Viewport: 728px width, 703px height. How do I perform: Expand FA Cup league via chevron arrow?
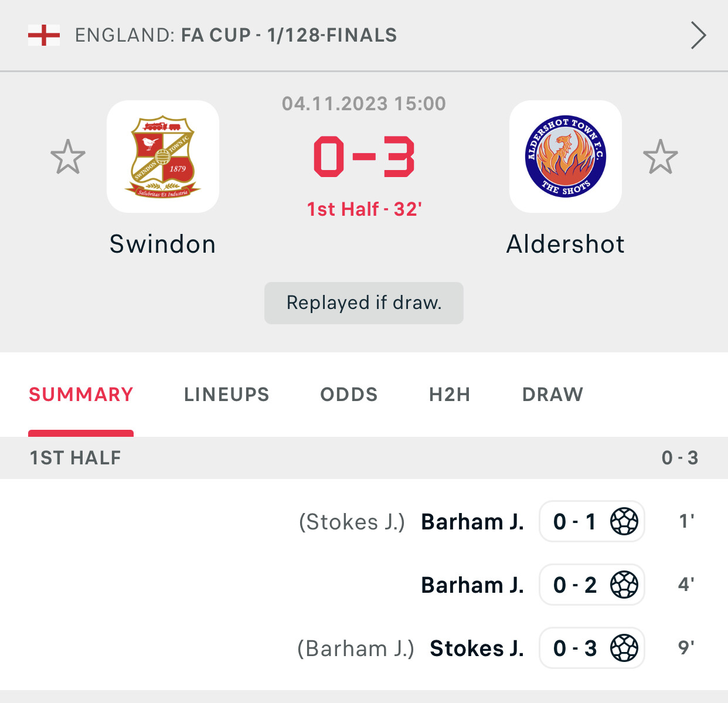(698, 35)
